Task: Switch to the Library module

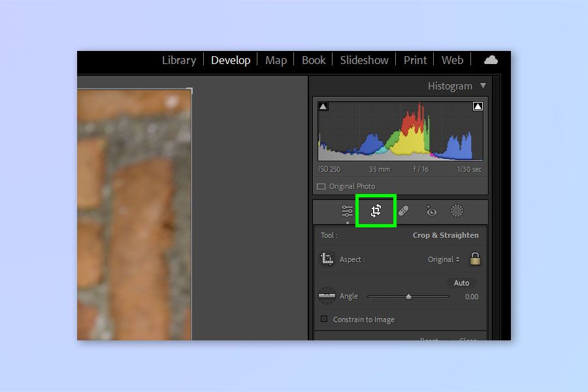Action: [178, 60]
